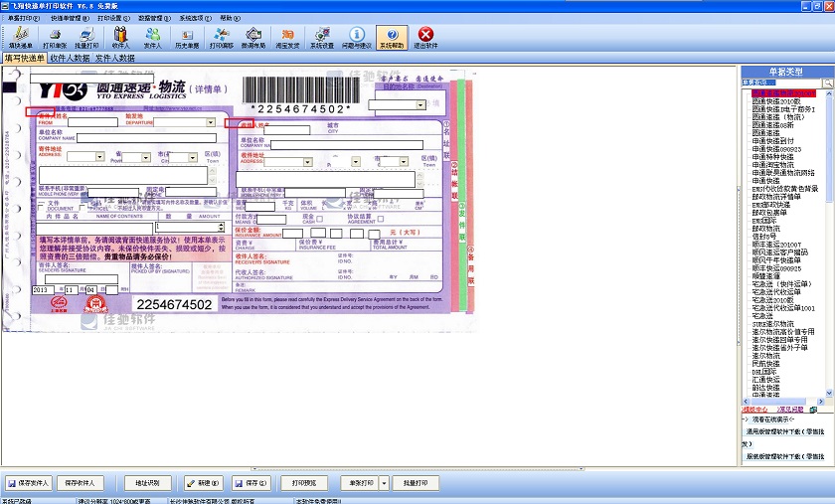835x504 pixels.
Task: Click the 保存发件人 button
Action: [28, 483]
